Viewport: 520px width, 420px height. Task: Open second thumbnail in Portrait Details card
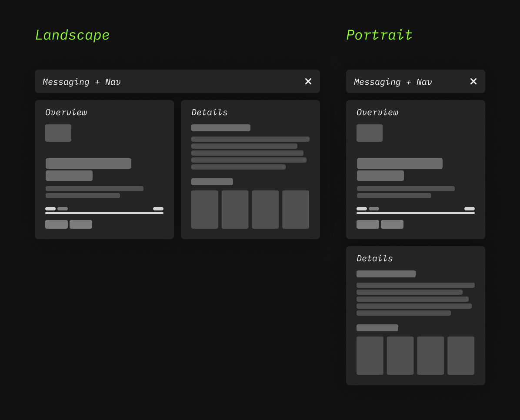tap(400, 356)
